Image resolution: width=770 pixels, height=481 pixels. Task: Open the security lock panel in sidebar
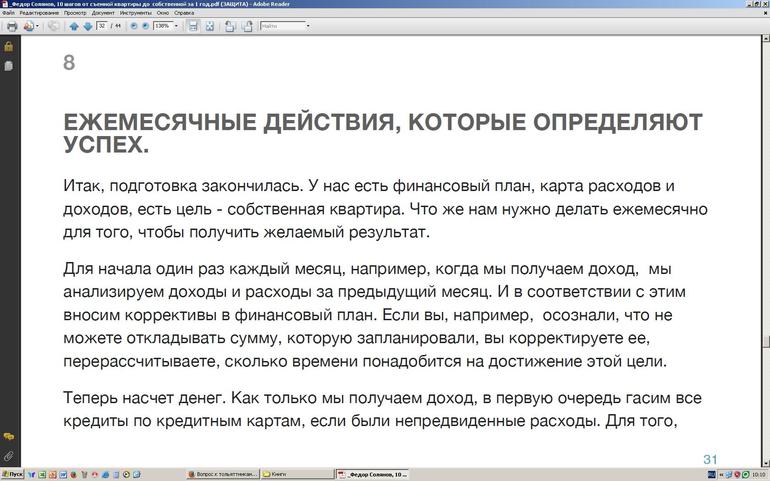click(x=8, y=47)
